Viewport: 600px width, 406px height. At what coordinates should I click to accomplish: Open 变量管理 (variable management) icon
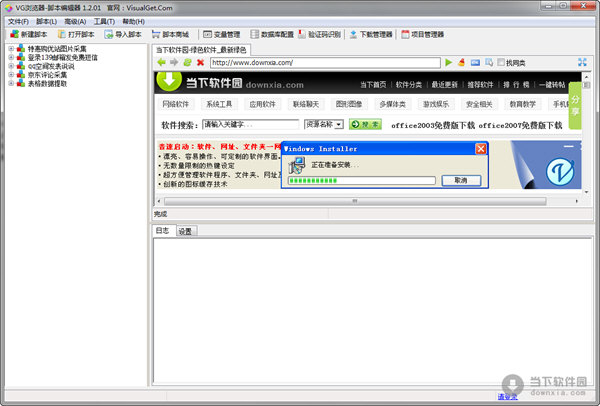207,34
